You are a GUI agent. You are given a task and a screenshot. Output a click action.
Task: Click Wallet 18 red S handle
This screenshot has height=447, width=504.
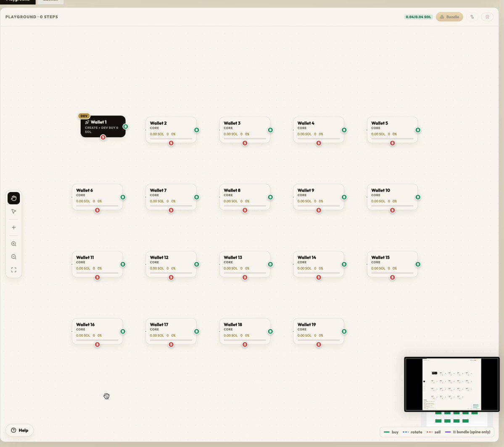245,345
